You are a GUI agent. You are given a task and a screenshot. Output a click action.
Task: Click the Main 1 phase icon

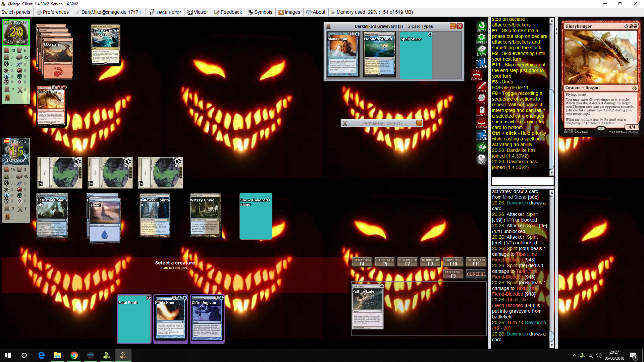(x=481, y=63)
